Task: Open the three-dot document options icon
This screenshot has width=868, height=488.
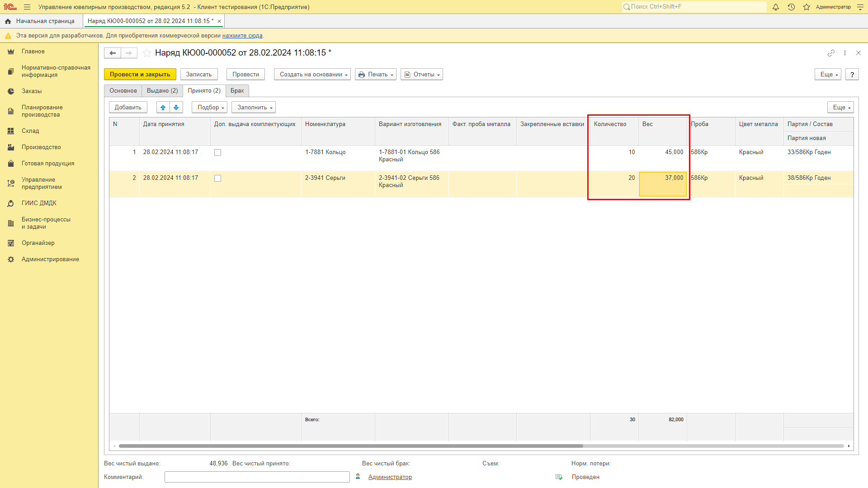Action: pos(845,53)
